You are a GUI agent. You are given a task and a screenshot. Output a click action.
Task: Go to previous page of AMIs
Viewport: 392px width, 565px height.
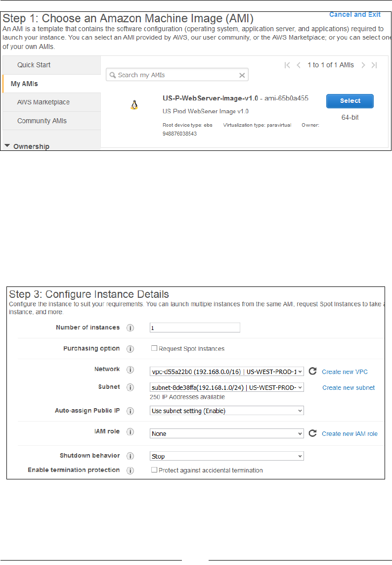(299, 65)
